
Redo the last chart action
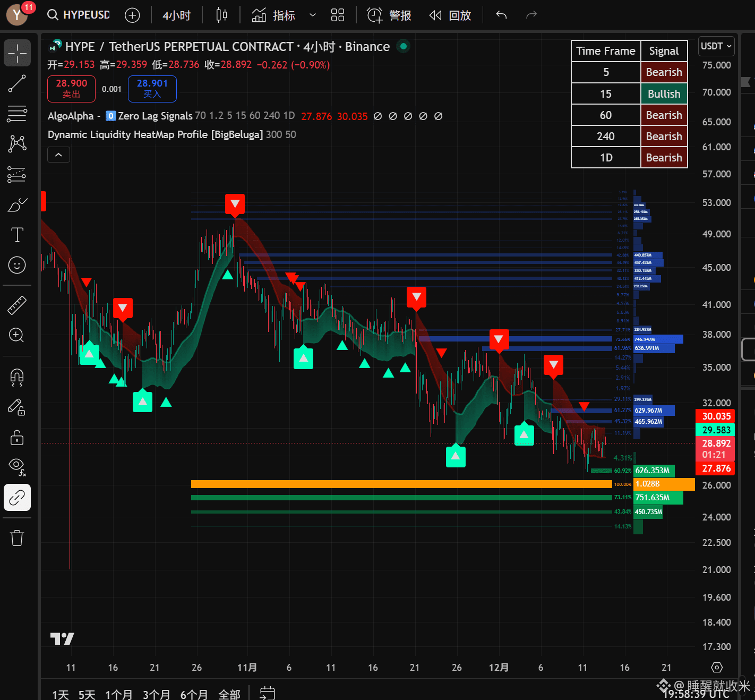pos(531,15)
